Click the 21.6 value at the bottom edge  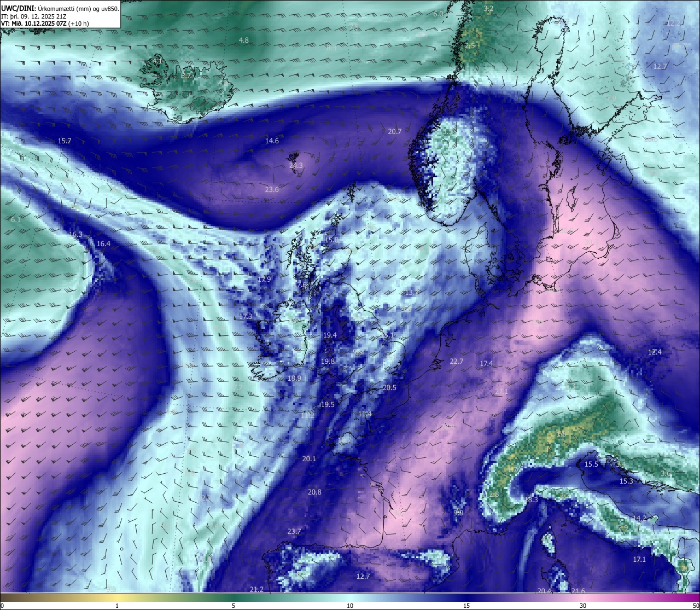pos(578,591)
